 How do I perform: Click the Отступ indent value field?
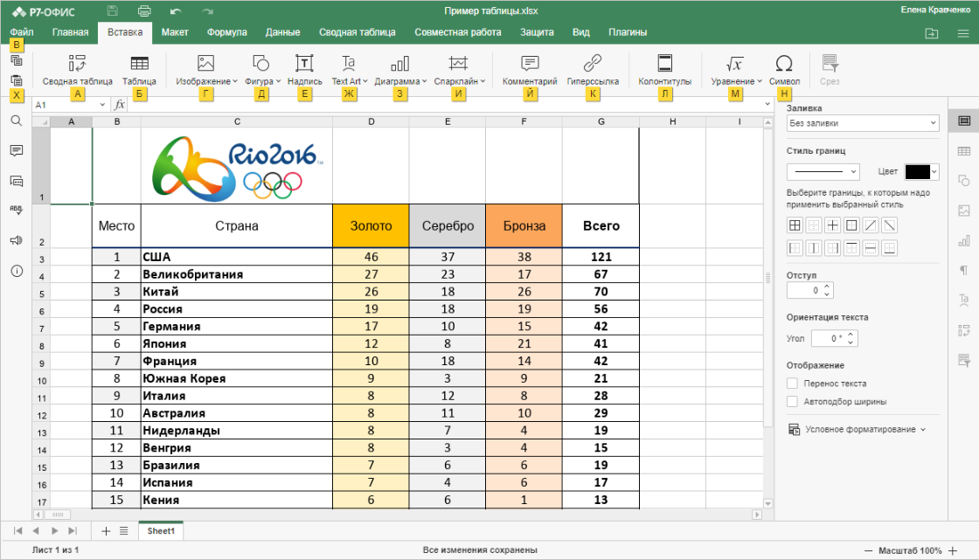point(809,290)
